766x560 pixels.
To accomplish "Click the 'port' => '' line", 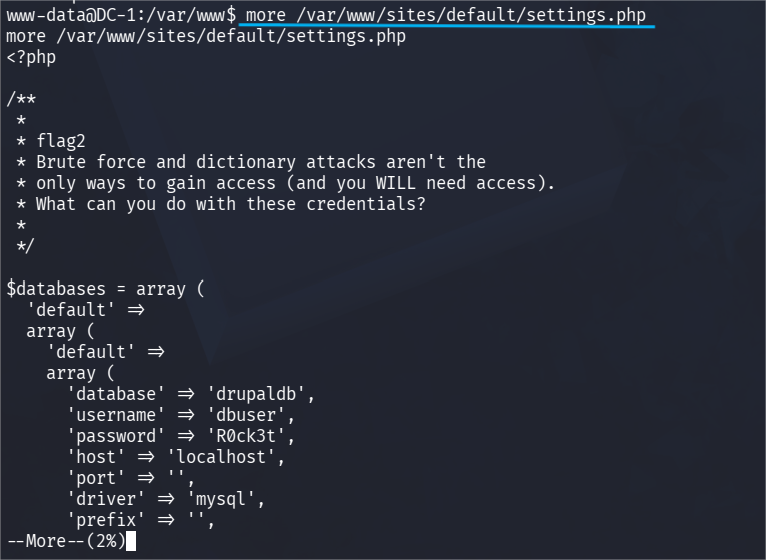I will pos(131,478).
